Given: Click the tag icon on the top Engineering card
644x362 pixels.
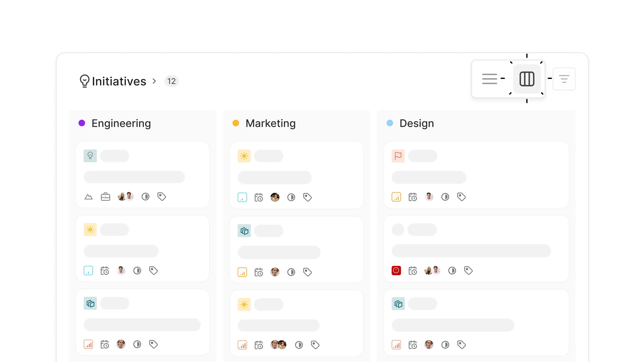Looking at the screenshot, I should pyautogui.click(x=162, y=197).
